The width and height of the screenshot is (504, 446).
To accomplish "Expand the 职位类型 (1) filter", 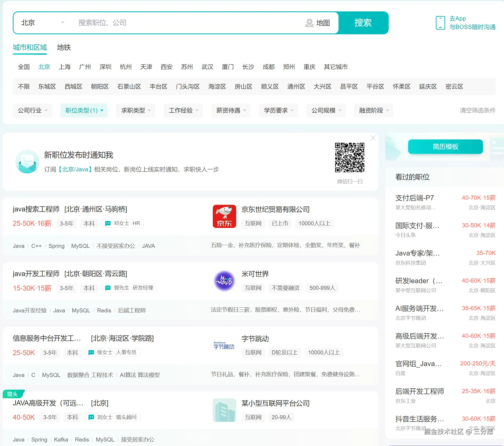I will tap(84, 110).
